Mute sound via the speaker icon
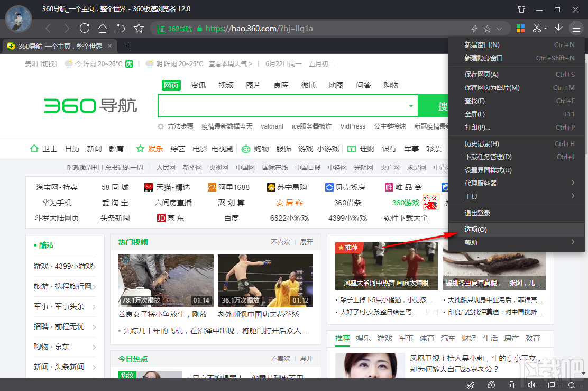This screenshot has height=391, width=588. 531,385
